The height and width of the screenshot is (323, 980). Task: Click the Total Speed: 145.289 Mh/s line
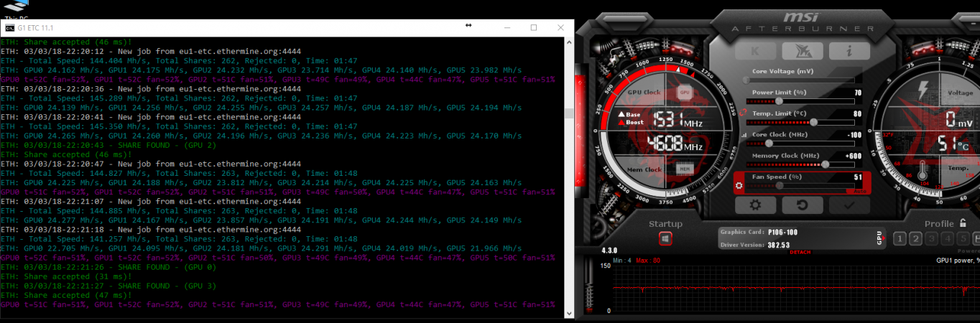[x=180, y=98]
